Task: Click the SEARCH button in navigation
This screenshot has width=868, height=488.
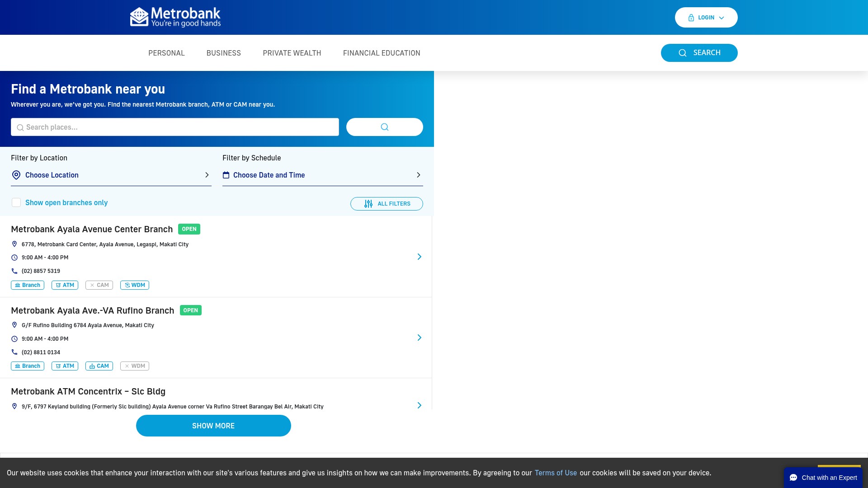Action: [699, 53]
